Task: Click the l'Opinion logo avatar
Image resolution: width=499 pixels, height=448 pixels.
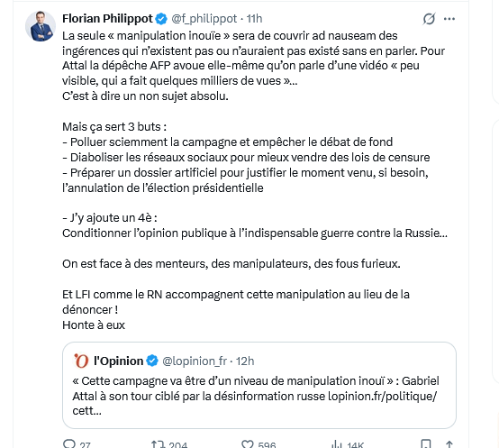Action: pos(81,361)
